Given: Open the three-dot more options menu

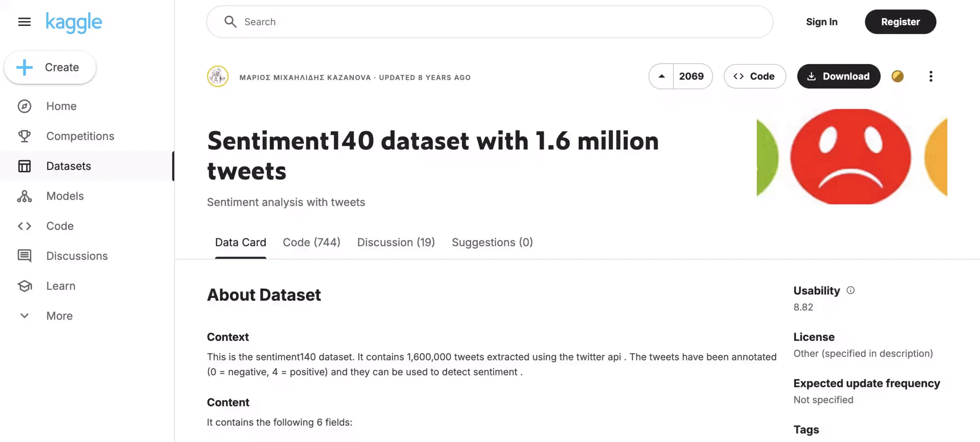Looking at the screenshot, I should (931, 76).
